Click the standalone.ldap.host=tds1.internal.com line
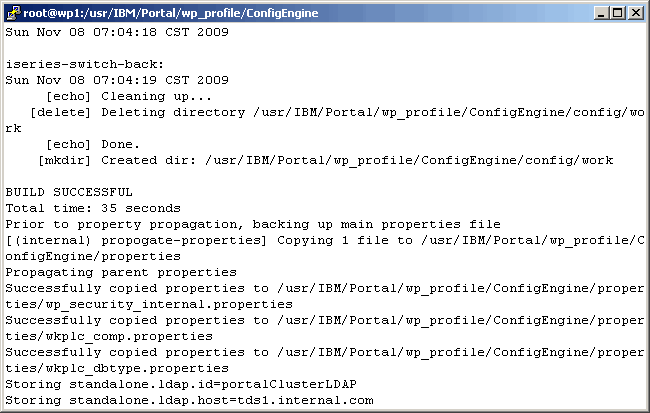The height and width of the screenshot is (413, 650). click(x=189, y=400)
